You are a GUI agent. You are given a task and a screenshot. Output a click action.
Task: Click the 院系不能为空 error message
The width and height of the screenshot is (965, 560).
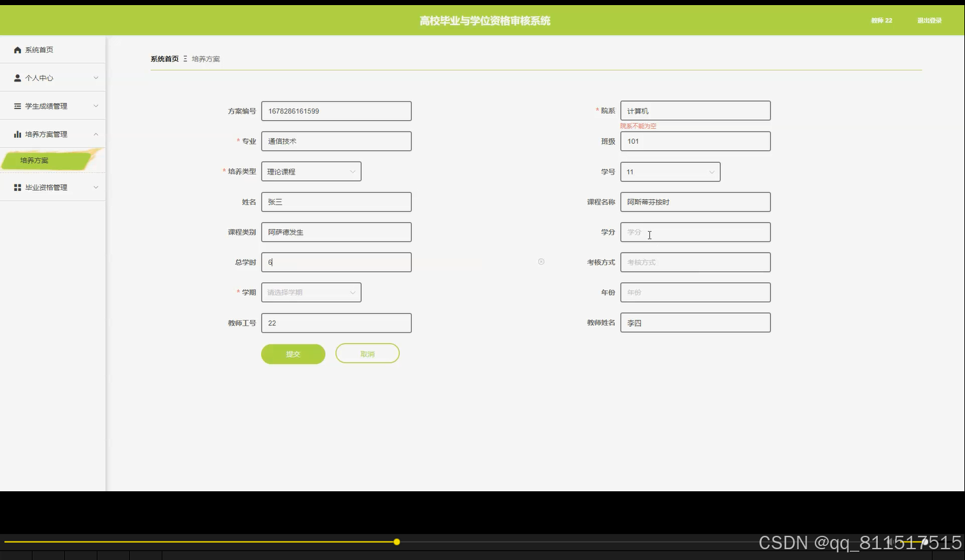click(638, 126)
